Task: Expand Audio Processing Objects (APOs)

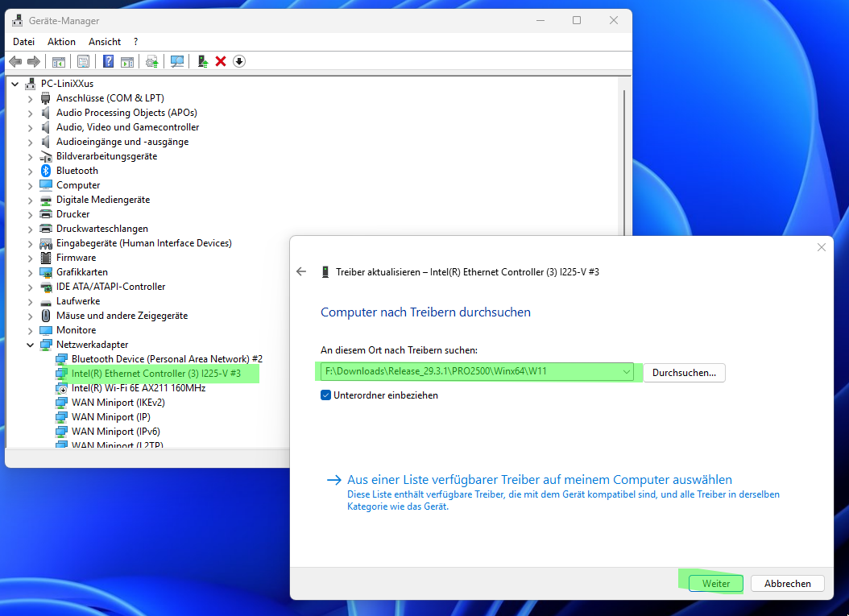Action: 31,113
